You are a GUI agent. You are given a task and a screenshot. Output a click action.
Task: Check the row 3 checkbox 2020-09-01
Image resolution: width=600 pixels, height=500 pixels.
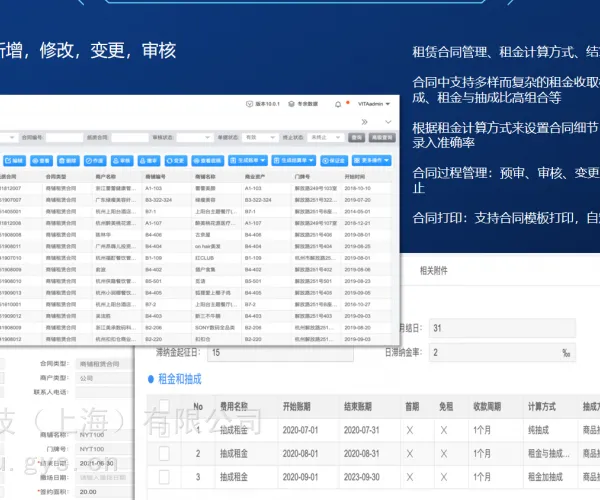tap(164, 477)
